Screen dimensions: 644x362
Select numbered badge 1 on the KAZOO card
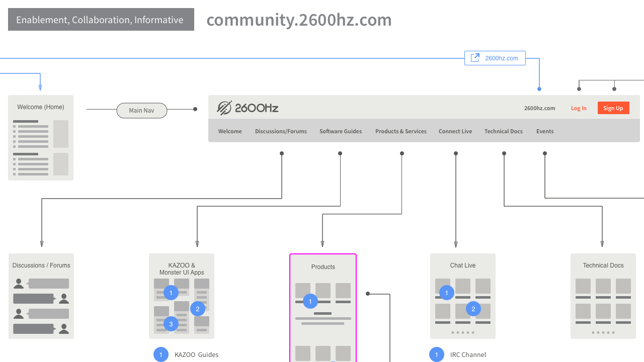click(x=170, y=292)
